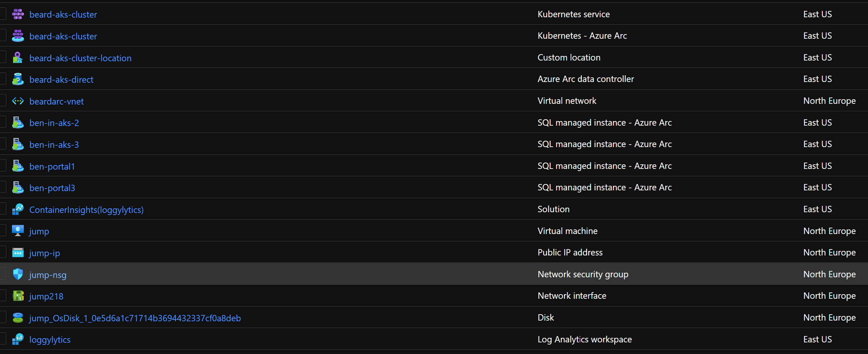Viewport: 868px width, 354px height.
Task: Click the Kubernetes service icon for beard-aks-cluster
Action: click(18, 14)
